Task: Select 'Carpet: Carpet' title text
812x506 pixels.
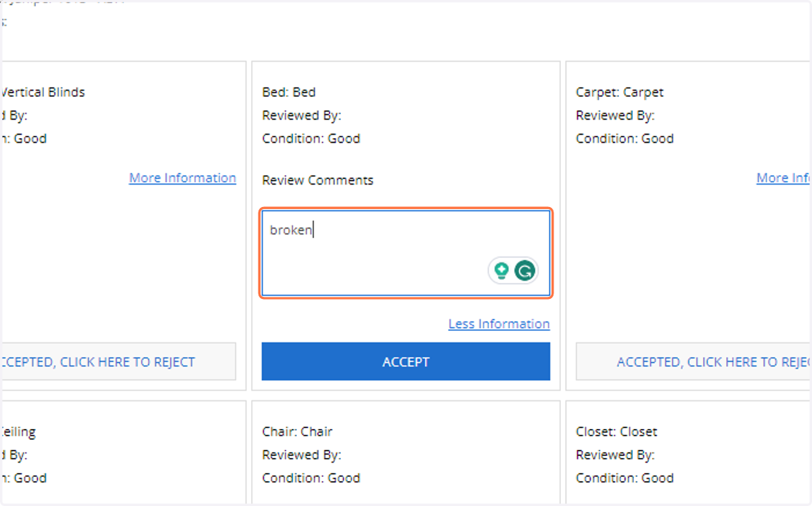Action: 620,92
